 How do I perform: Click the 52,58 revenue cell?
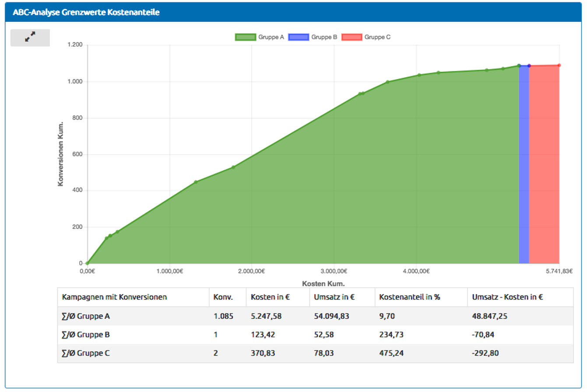pos(323,335)
